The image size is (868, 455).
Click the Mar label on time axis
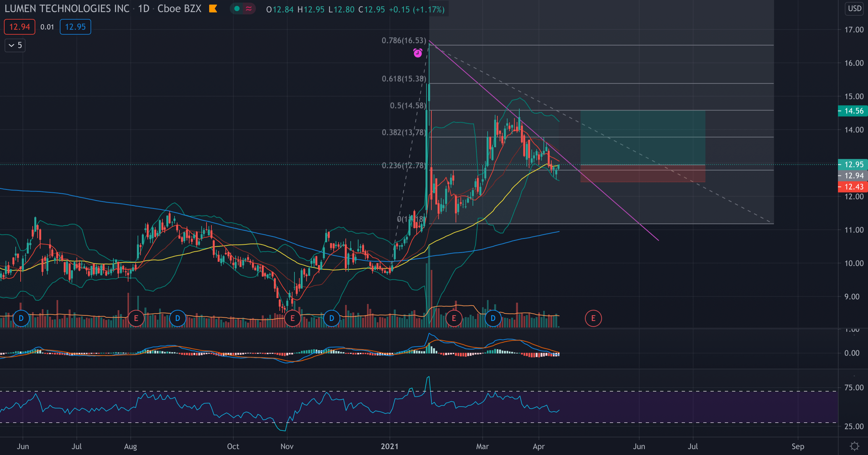pyautogui.click(x=482, y=446)
